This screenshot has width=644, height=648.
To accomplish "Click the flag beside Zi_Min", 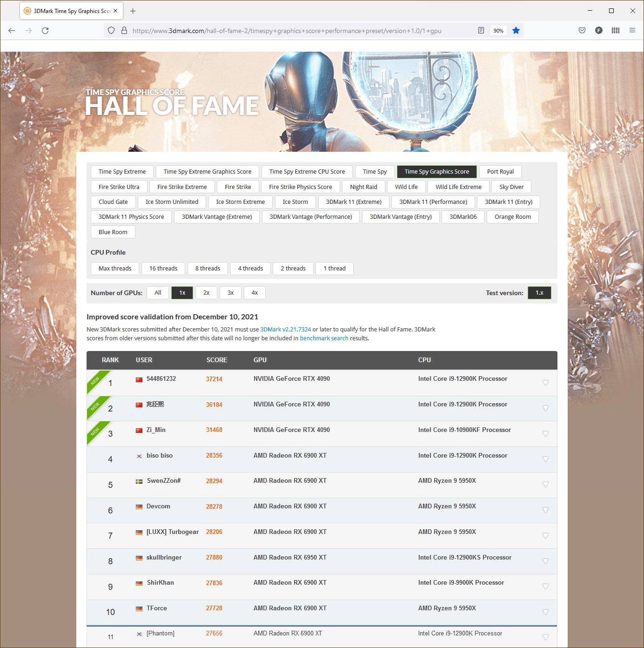I will 139,431.
